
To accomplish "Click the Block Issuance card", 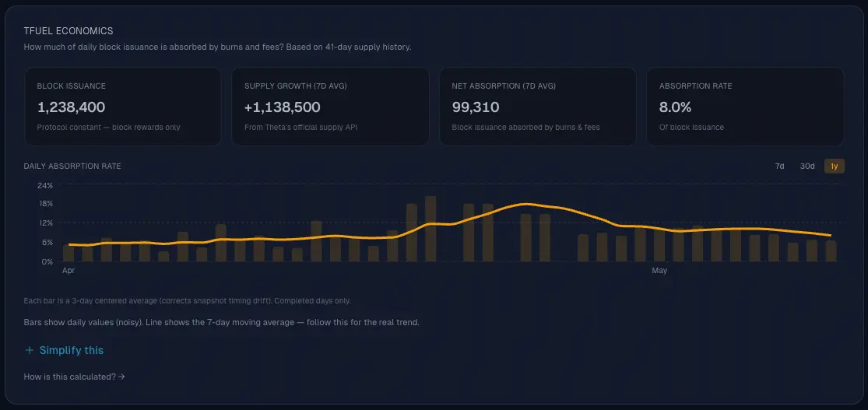I will (x=122, y=107).
